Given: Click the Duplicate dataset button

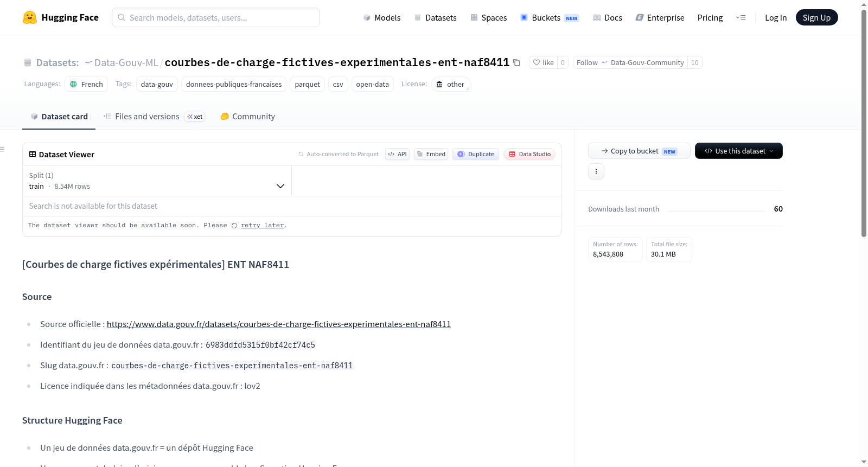Looking at the screenshot, I should pos(476,154).
